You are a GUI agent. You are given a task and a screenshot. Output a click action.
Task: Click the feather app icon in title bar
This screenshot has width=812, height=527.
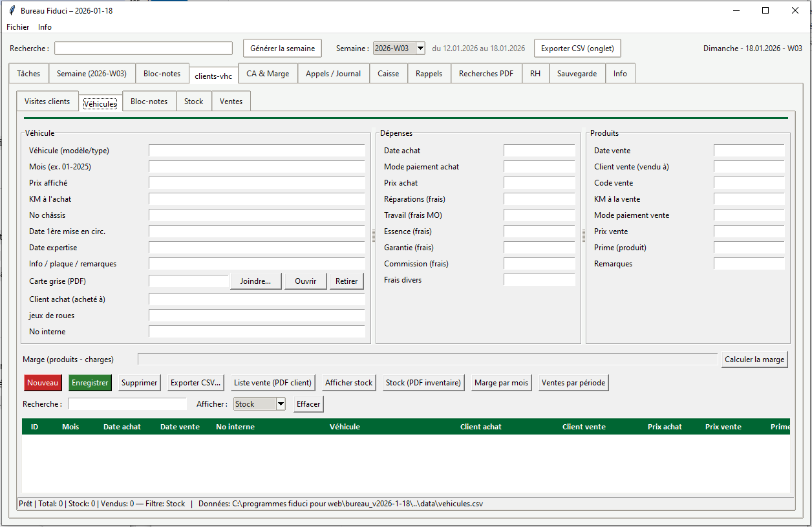12,10
